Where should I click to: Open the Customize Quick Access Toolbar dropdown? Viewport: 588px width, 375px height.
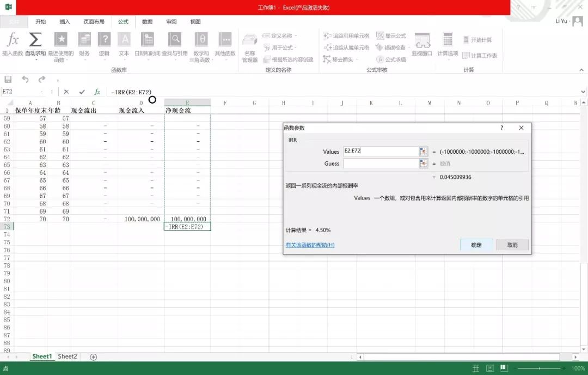pos(58,80)
